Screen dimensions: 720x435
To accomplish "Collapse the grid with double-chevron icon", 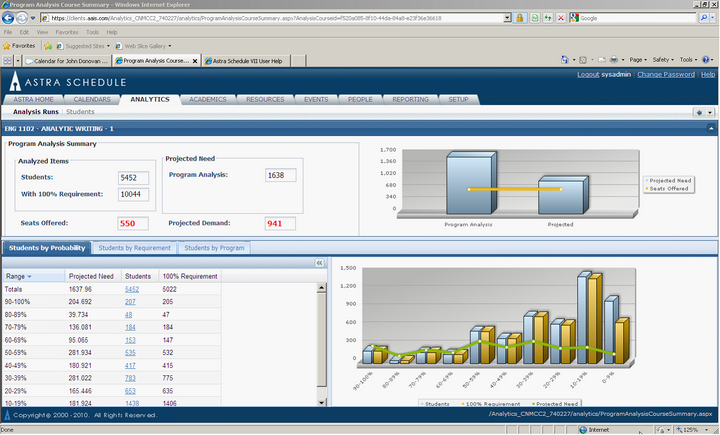I will pyautogui.click(x=319, y=263).
